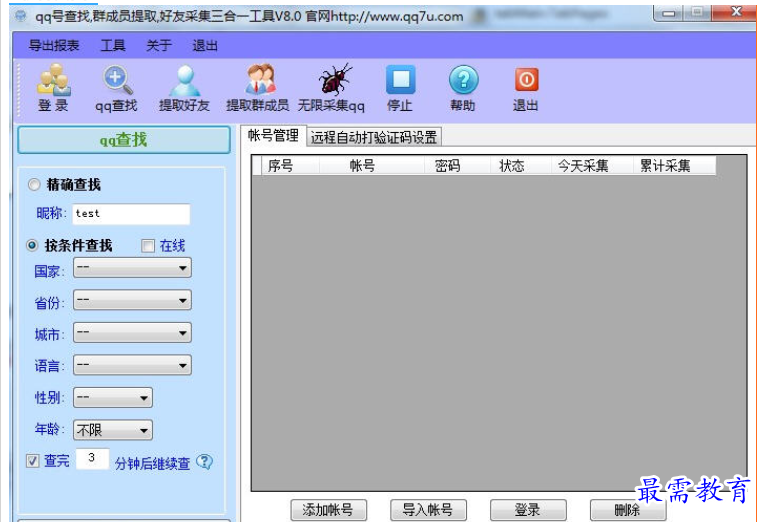The width and height of the screenshot is (759, 522).
Task: Enable the 在线 checkbox
Action: (148, 246)
